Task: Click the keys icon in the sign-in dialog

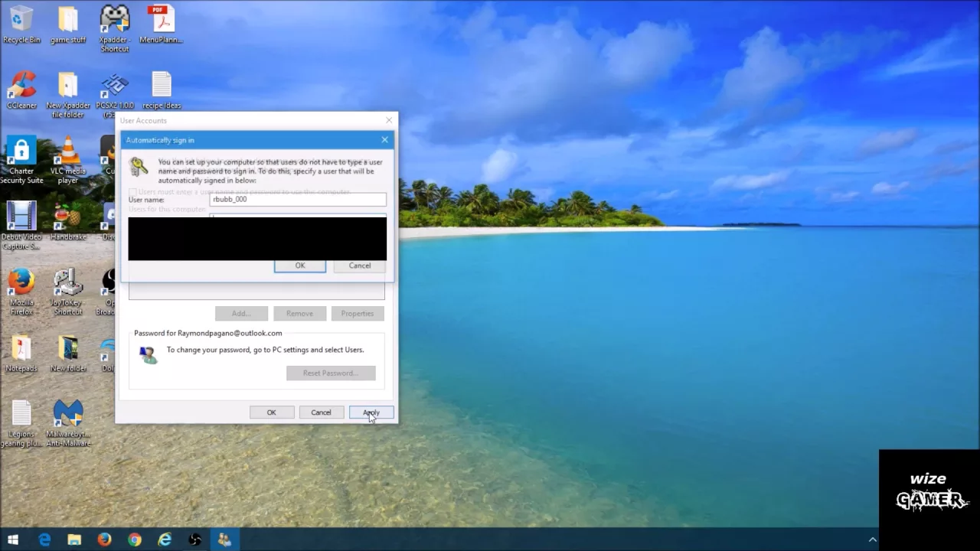Action: click(139, 167)
